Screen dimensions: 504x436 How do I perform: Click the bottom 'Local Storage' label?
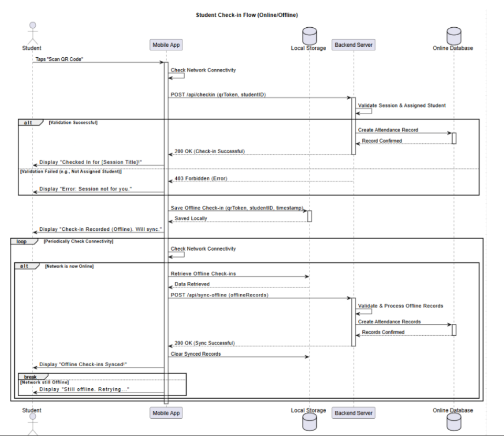pyautogui.click(x=308, y=410)
